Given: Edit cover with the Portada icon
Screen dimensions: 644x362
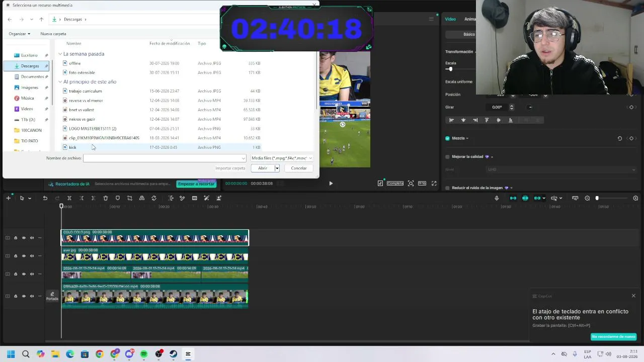Looking at the screenshot, I should click(52, 296).
